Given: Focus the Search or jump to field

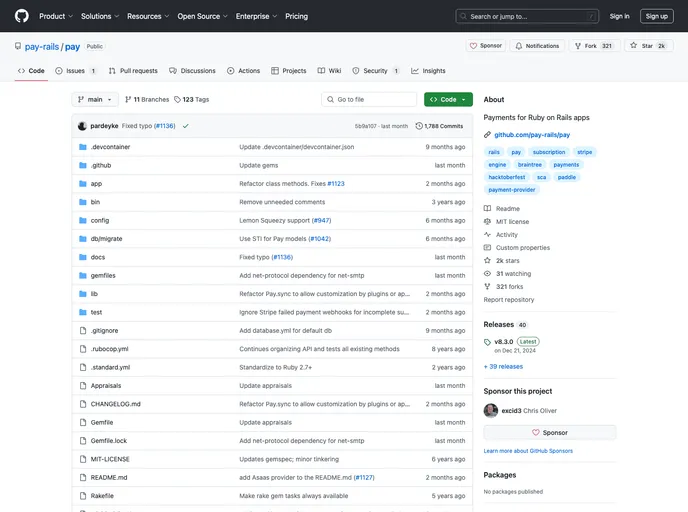Looking at the screenshot, I should (x=527, y=16).
